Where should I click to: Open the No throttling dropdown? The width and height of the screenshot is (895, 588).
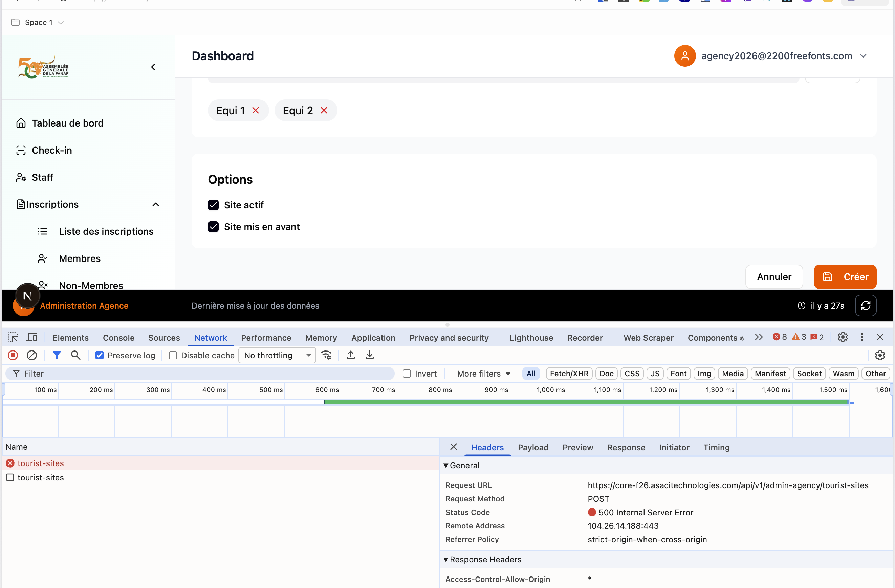point(277,355)
